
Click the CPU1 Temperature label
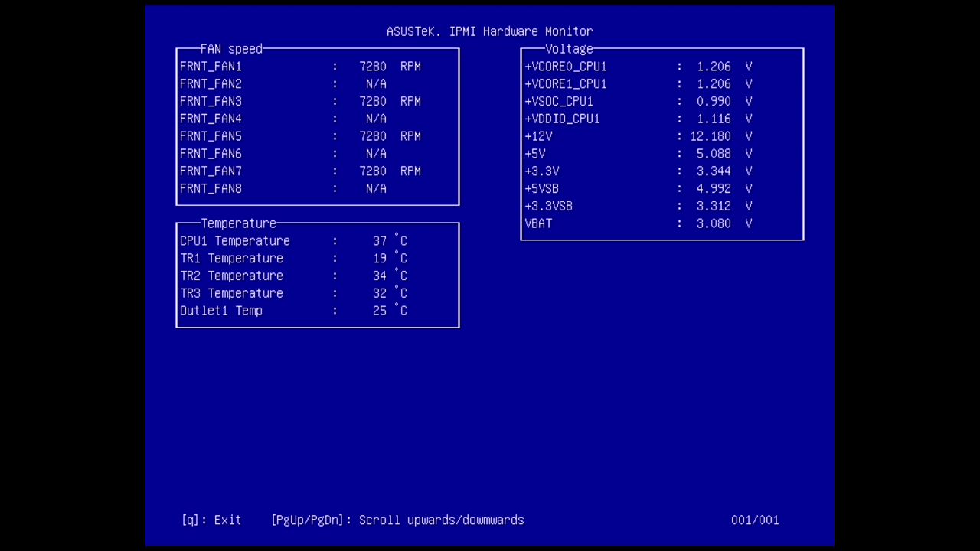(x=235, y=241)
